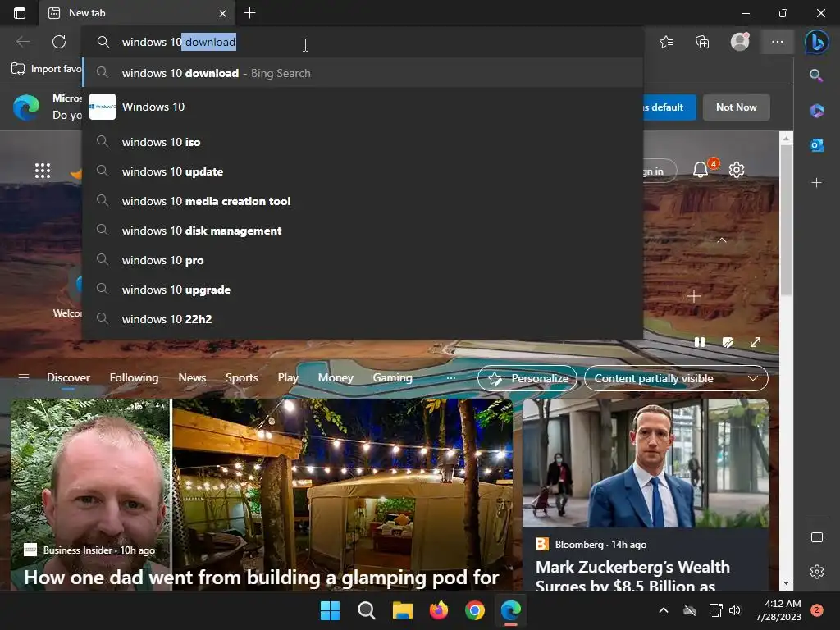This screenshot has height=630, width=840.
Task: Show more feed categories ellipsis
Action: pos(451,377)
